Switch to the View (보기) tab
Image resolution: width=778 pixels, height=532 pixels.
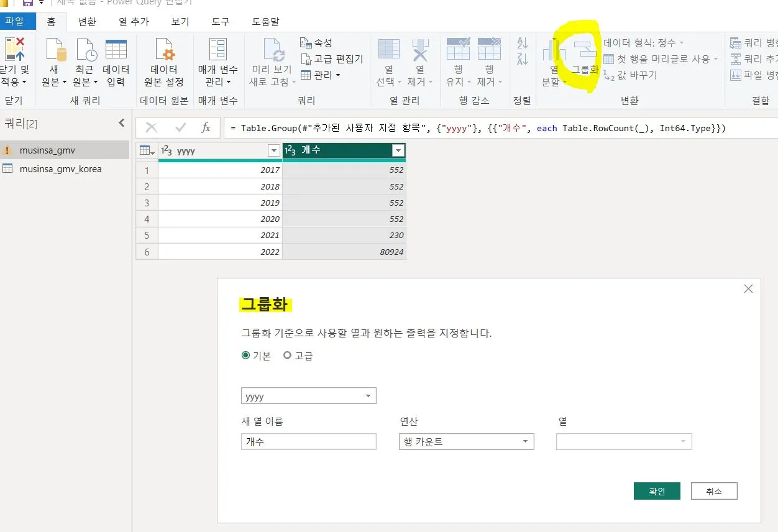(180, 22)
